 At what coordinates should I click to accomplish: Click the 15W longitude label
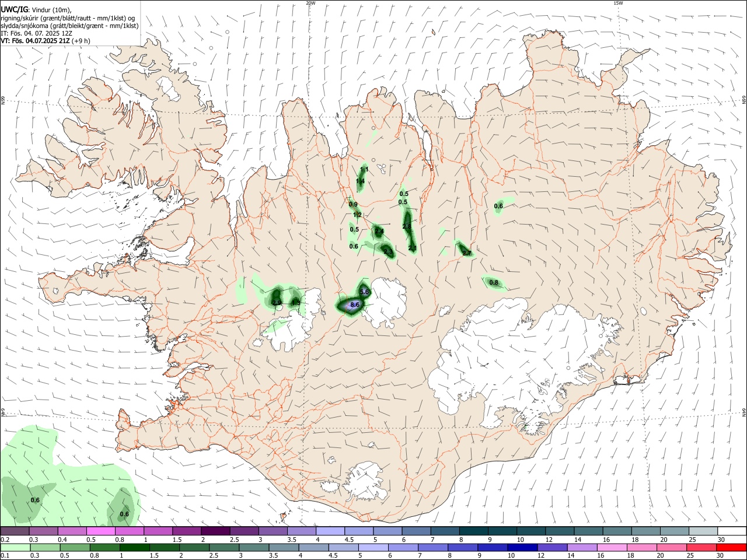pos(618,3)
